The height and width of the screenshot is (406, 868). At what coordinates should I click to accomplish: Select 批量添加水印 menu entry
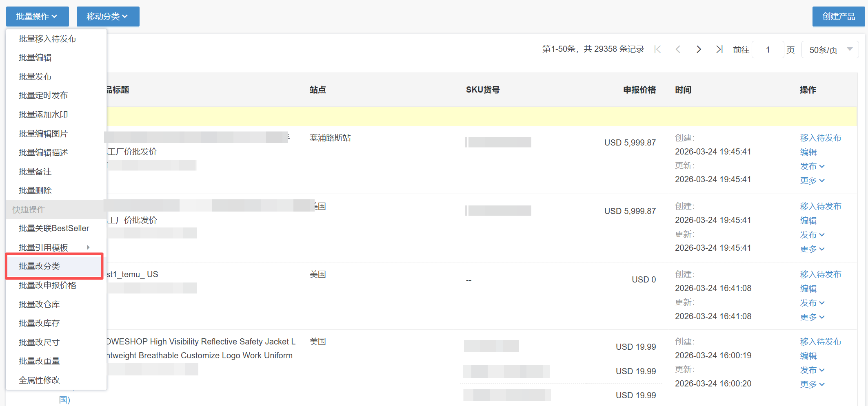43,115
